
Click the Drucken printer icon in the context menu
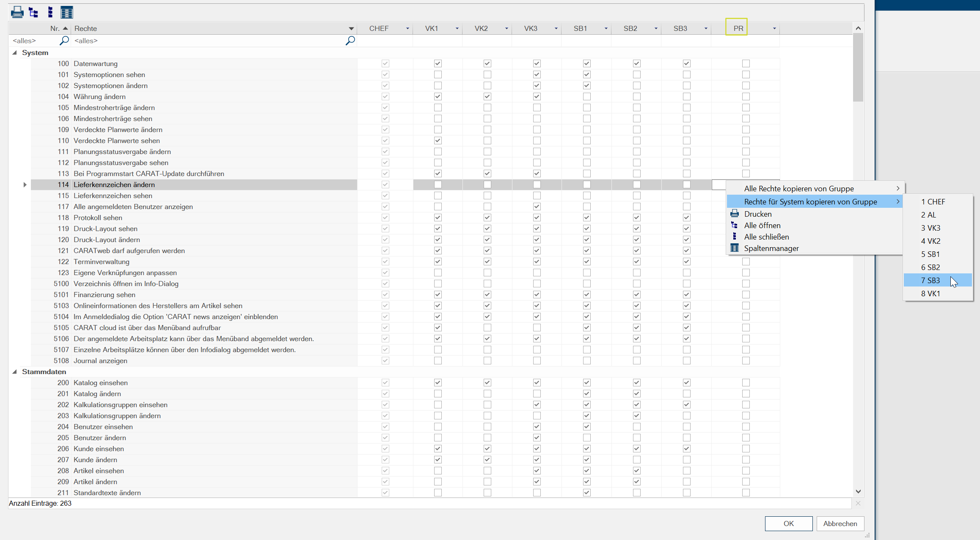(735, 214)
